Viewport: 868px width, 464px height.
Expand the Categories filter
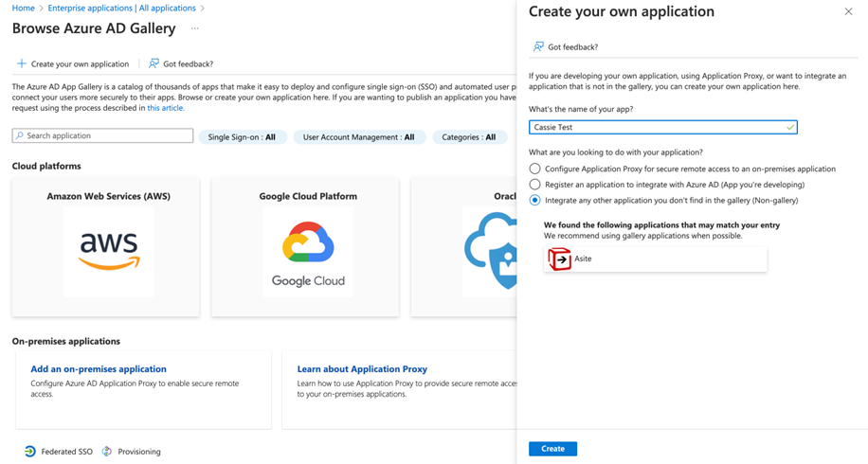click(468, 137)
